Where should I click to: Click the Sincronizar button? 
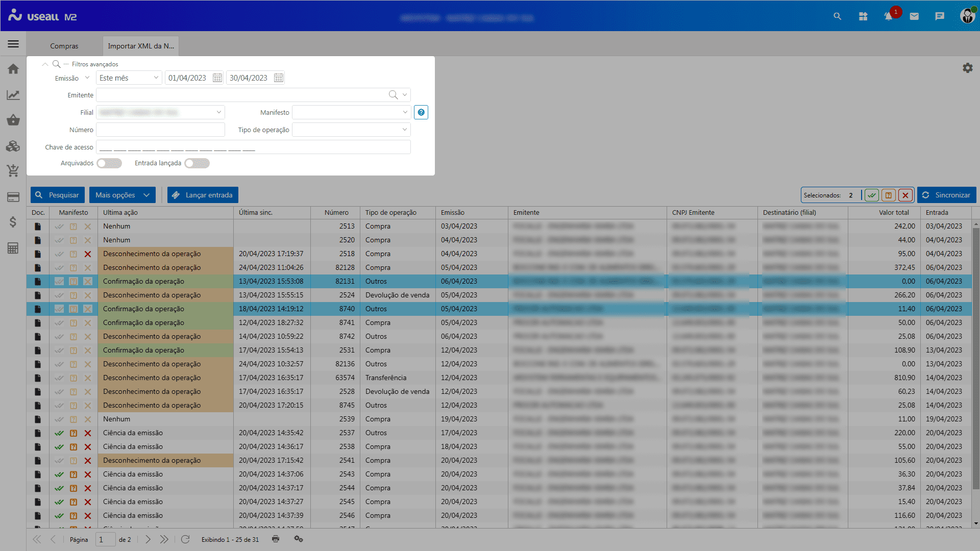(x=946, y=195)
